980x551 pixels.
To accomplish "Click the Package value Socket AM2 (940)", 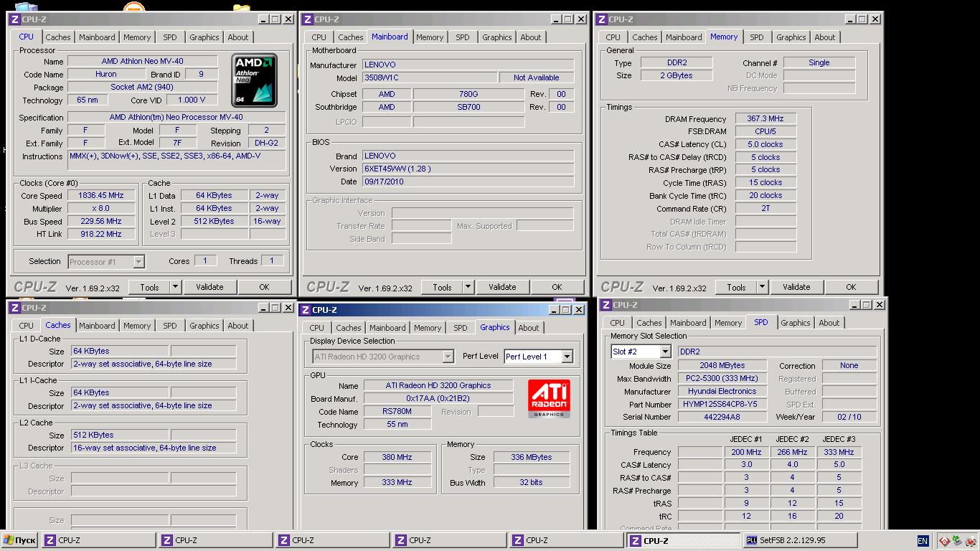I will 142,87.
